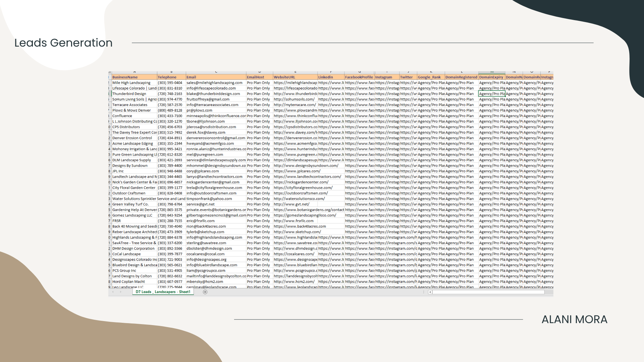
Task: Click the ALANI MORA name text
Action: click(x=574, y=319)
